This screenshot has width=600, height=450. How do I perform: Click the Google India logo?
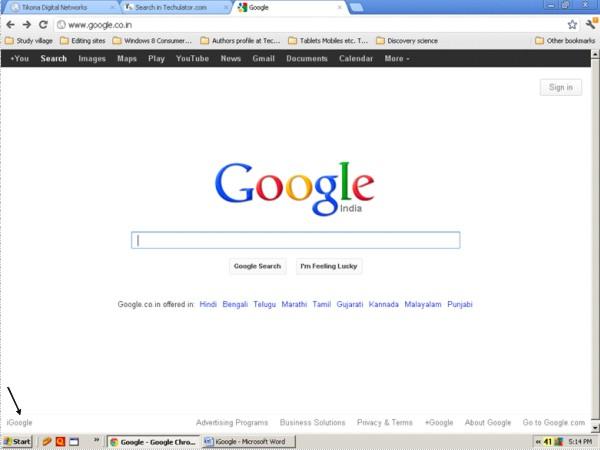pyautogui.click(x=295, y=188)
